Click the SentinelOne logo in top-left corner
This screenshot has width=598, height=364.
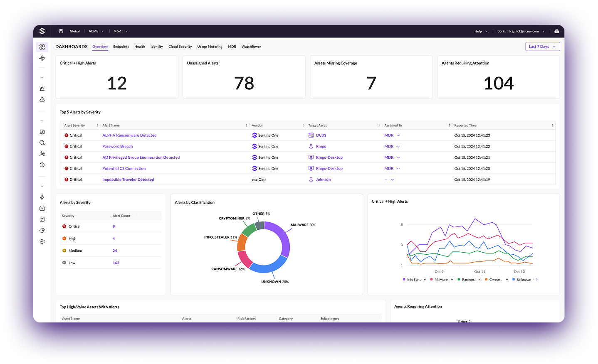click(x=42, y=31)
